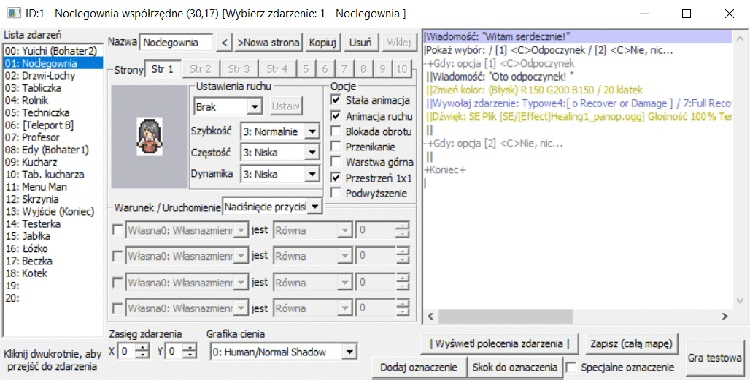Increase the Zasięg zdarzenia X value
Screen dimensions: 750x380
142,348
